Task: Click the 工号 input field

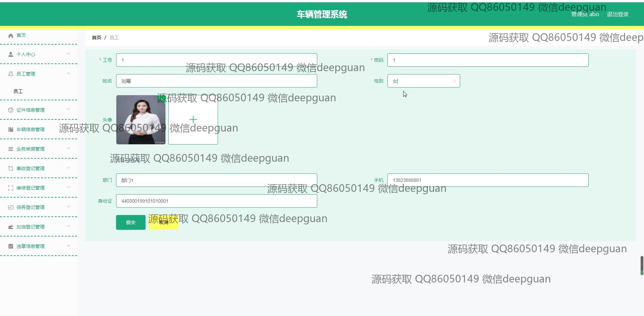Action: click(x=217, y=60)
